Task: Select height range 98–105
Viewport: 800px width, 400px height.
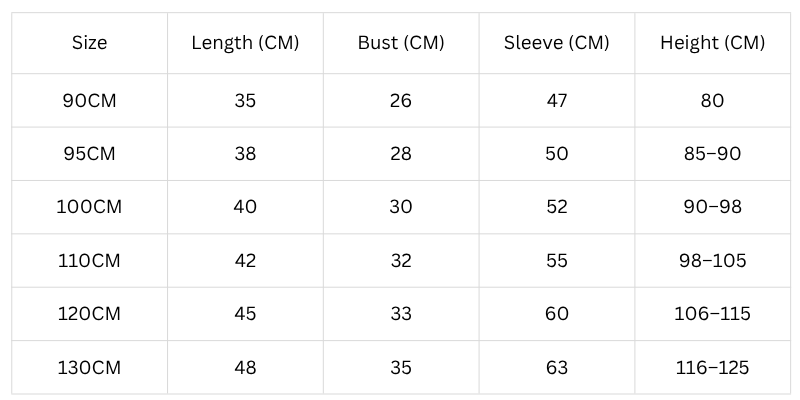Action: point(712,260)
